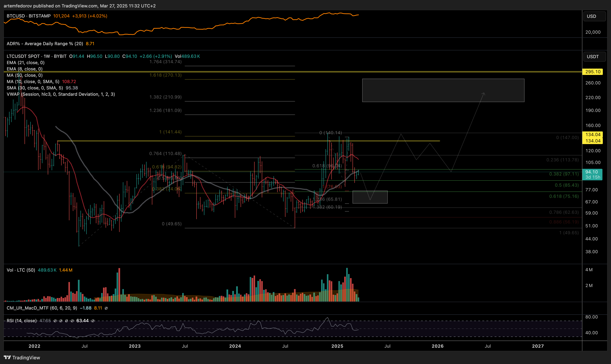Click the 2023 time axis label

tap(135, 346)
